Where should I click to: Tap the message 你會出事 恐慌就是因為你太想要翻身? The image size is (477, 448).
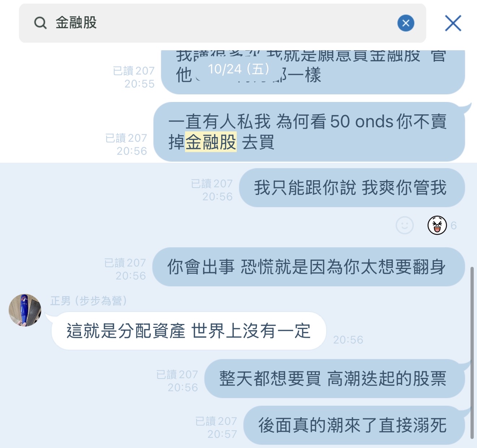tap(309, 267)
